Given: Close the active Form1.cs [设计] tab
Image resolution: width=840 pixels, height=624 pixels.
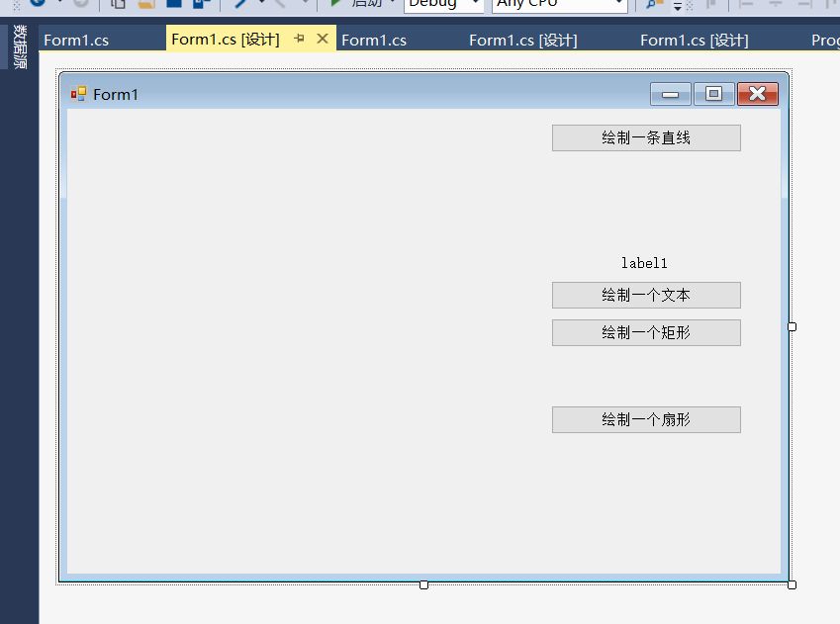Looking at the screenshot, I should [x=322, y=40].
